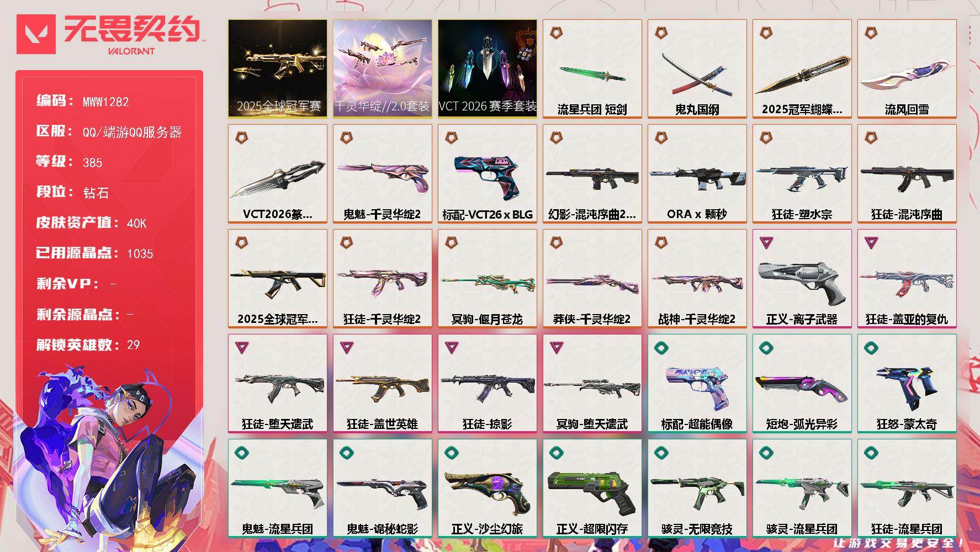Click green tier icon on 正义-超限闪存
This screenshot has height=552, width=980.
(556, 453)
